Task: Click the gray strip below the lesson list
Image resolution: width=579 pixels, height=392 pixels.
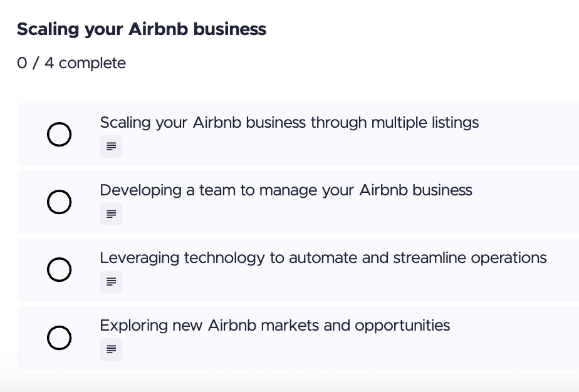Action: [x=288, y=381]
